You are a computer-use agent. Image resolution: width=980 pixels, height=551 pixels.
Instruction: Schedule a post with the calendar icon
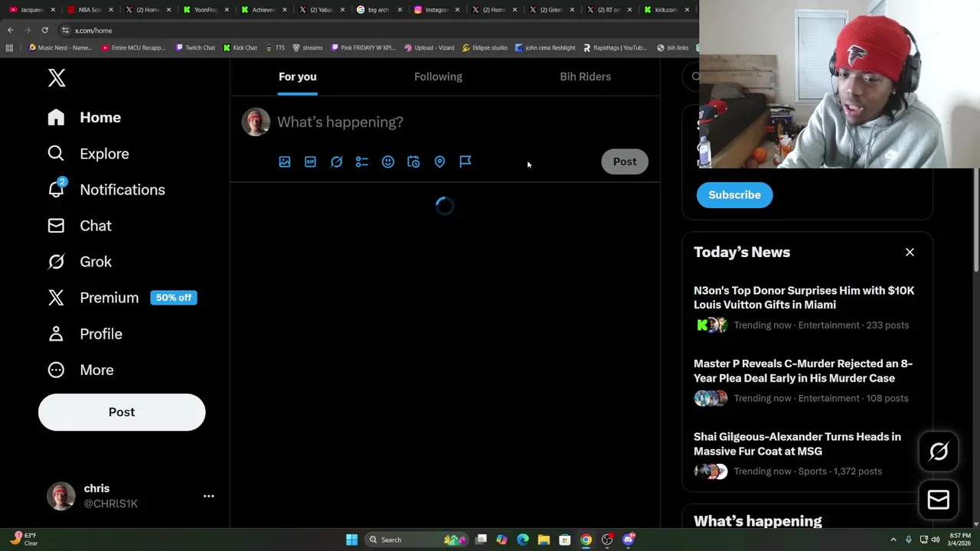click(413, 161)
